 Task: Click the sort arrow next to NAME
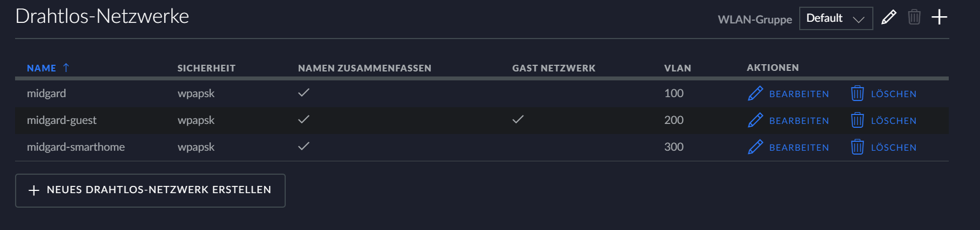pyautogui.click(x=66, y=68)
